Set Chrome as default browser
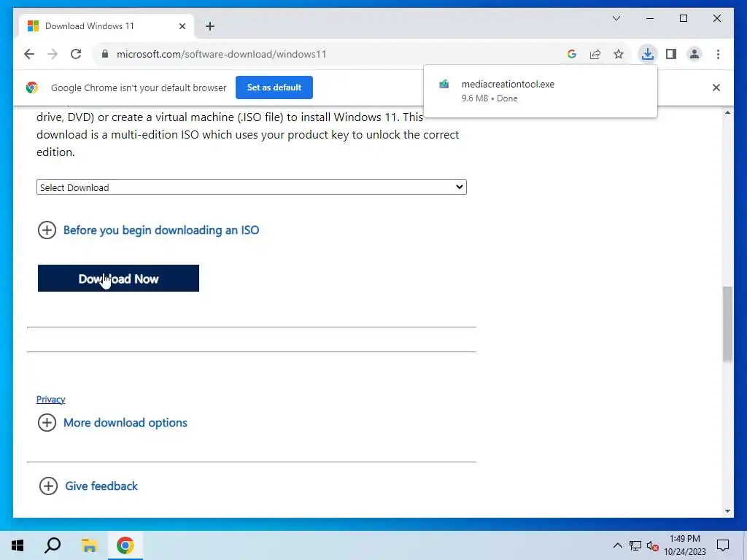Viewport: 747px width, 560px height. coord(274,87)
